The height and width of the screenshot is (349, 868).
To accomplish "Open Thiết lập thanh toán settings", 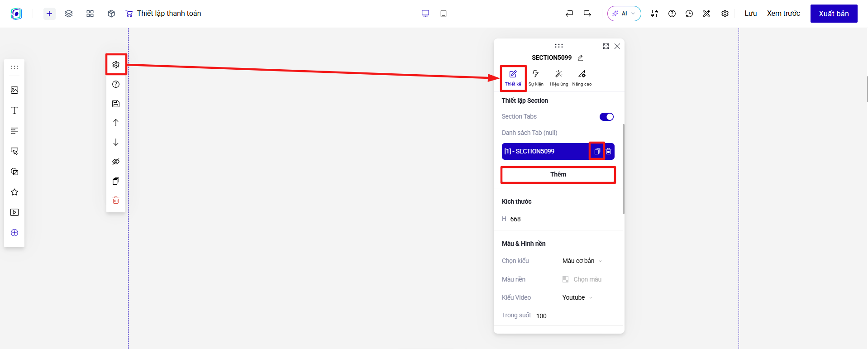I will click(x=163, y=14).
